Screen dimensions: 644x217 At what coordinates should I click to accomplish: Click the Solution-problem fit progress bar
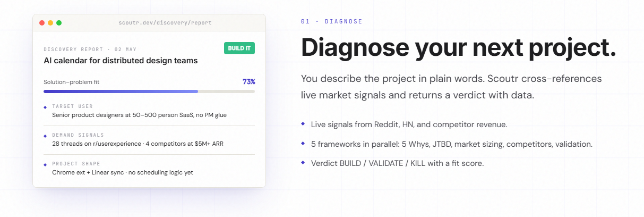pyautogui.click(x=149, y=91)
